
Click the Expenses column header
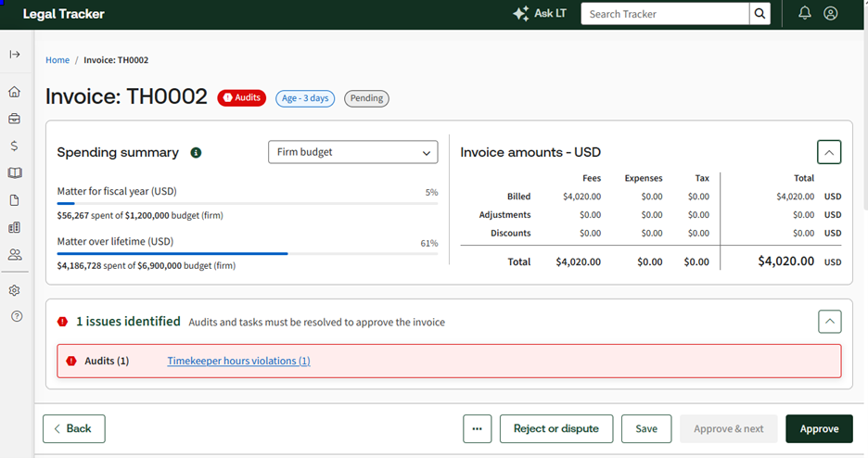click(x=644, y=178)
